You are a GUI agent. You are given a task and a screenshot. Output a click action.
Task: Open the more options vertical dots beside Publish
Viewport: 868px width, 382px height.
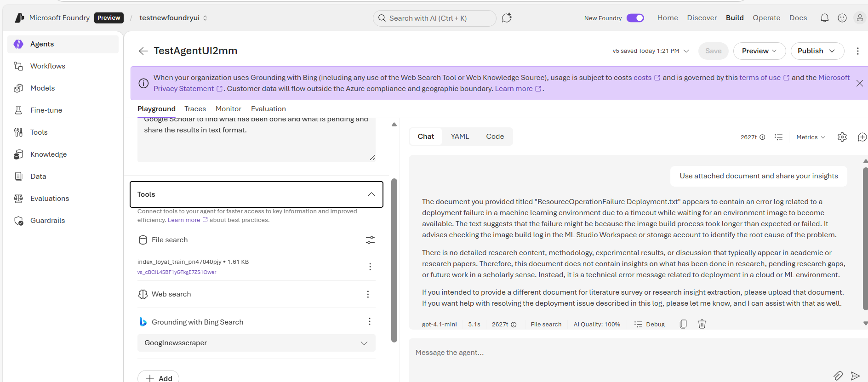pyautogui.click(x=857, y=51)
